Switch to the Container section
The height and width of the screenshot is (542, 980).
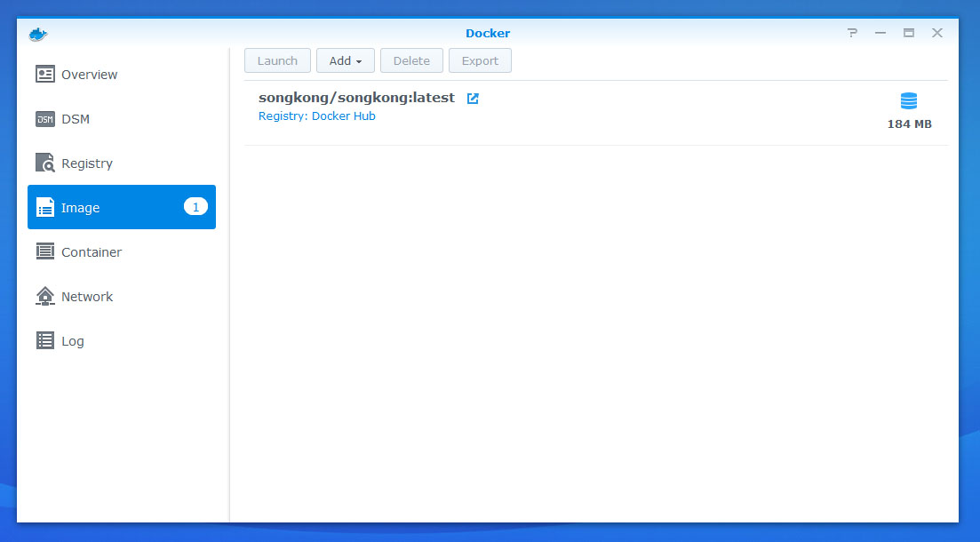click(121, 252)
